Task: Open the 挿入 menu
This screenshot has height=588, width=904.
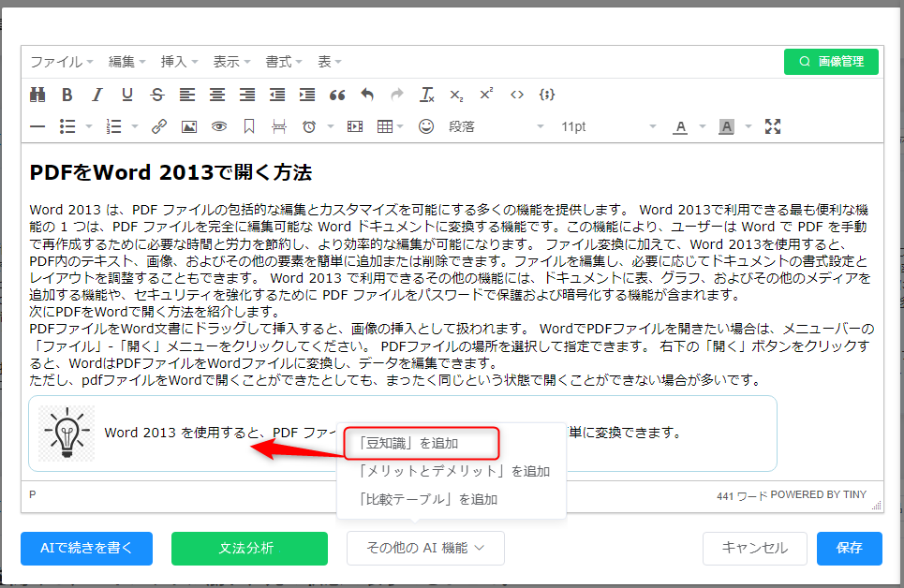Action: tap(179, 62)
